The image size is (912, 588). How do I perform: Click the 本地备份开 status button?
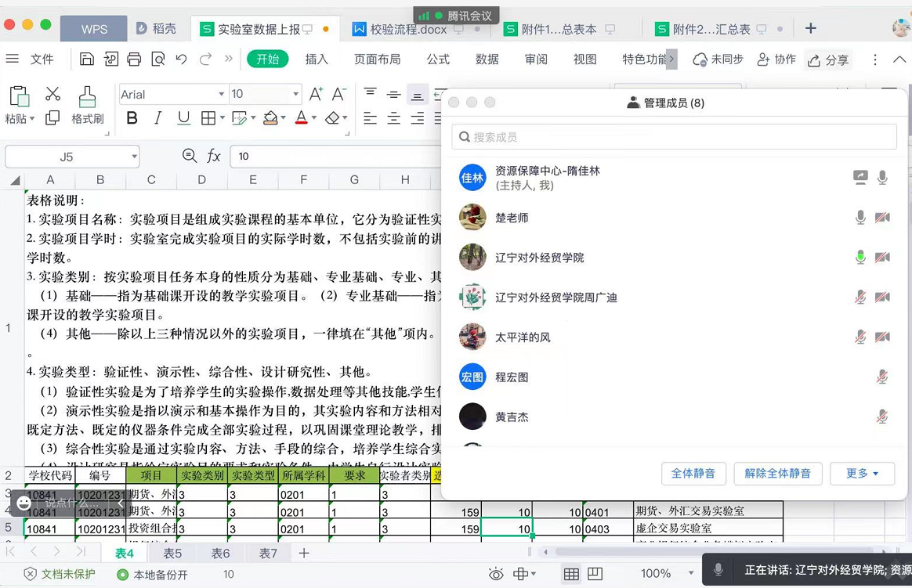152,575
